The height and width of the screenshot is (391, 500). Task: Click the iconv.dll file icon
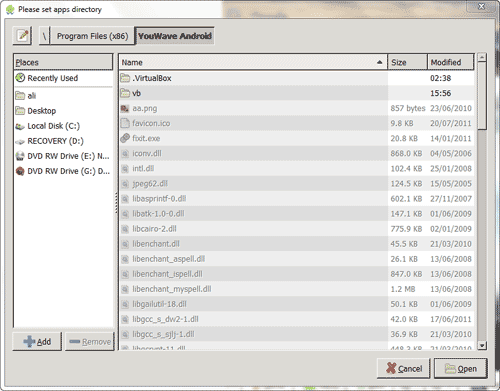pos(125,154)
